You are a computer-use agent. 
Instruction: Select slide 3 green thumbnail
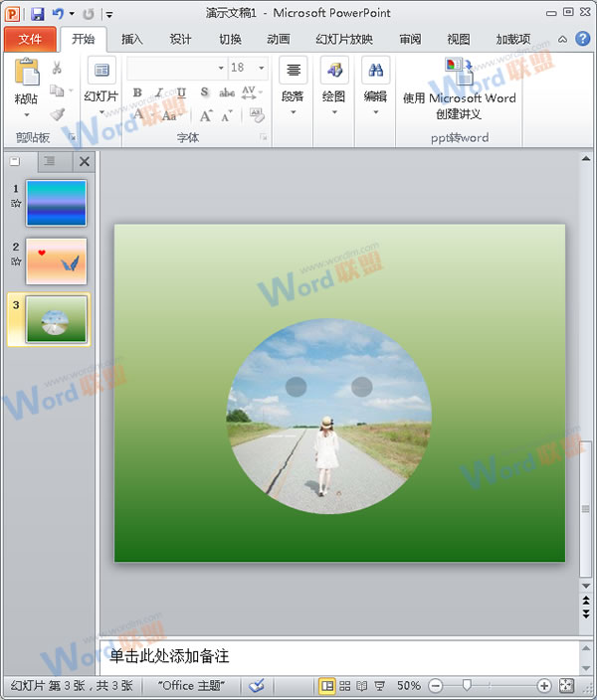(56, 319)
